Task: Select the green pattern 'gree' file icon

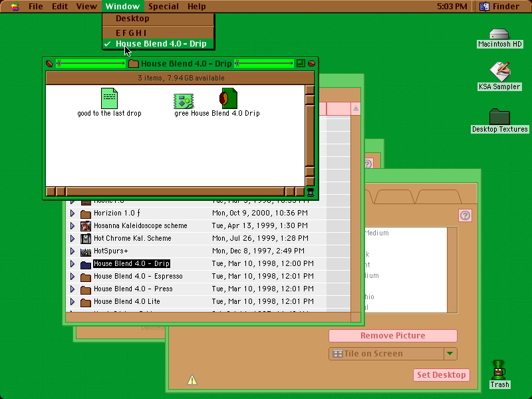Action: tap(184, 101)
